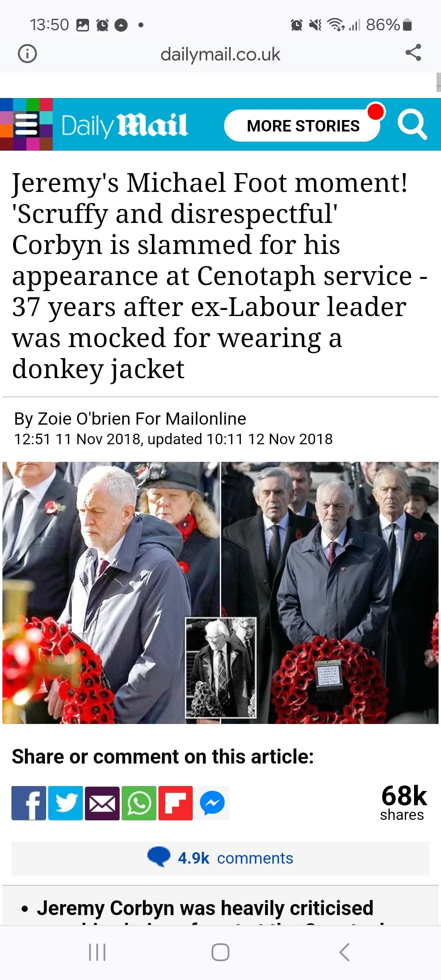Share article via Messenger icon

[x=212, y=803]
